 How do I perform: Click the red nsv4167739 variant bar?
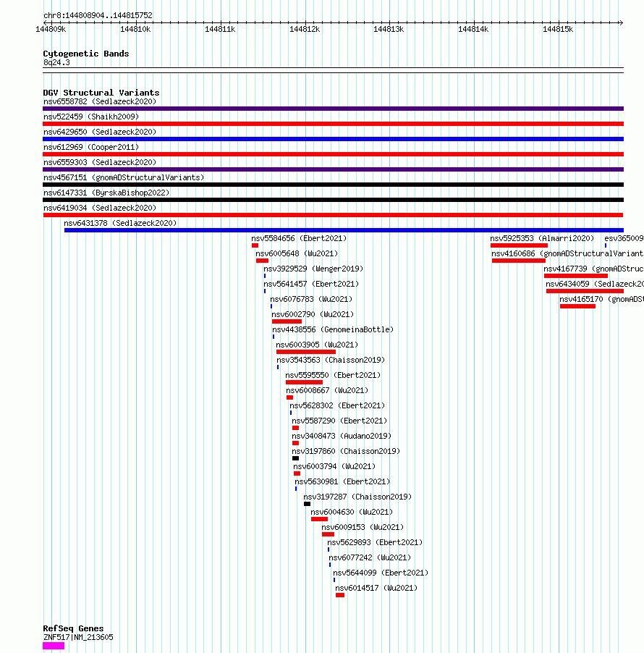(576, 276)
